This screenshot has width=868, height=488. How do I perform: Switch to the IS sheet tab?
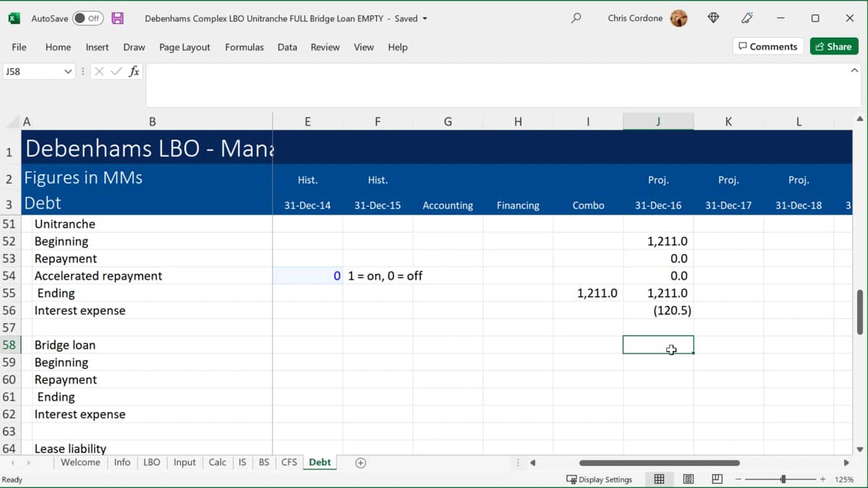coord(242,462)
